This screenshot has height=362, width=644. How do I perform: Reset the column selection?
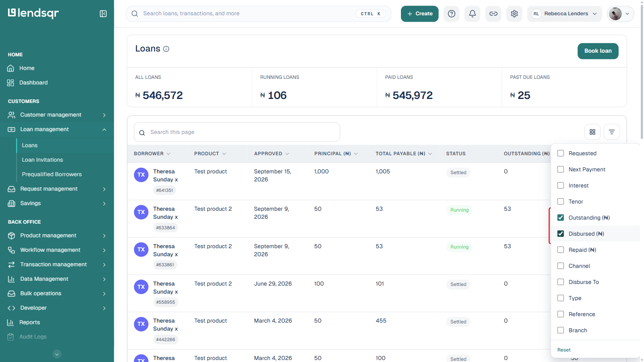tap(564, 350)
